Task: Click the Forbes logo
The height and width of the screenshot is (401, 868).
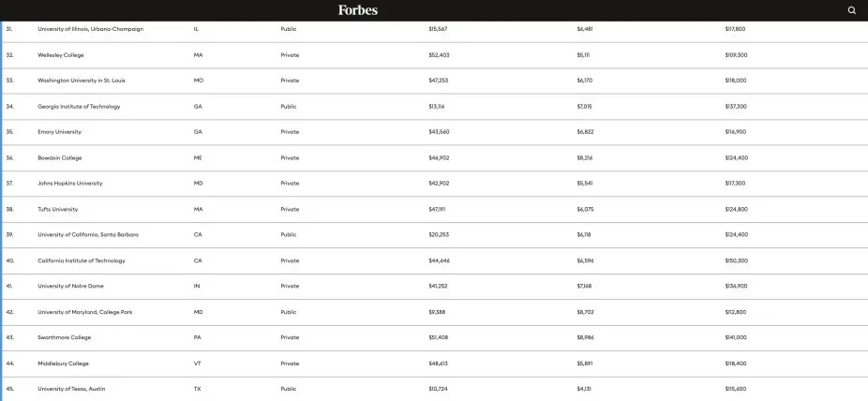Action: tap(358, 10)
